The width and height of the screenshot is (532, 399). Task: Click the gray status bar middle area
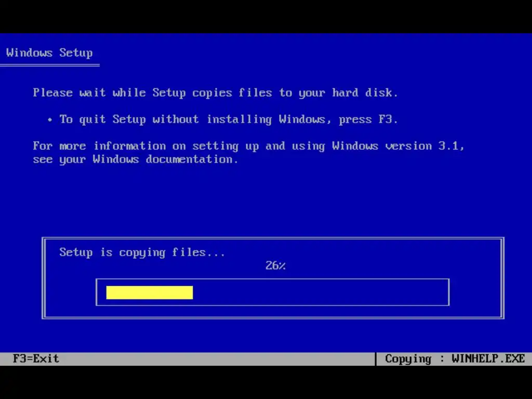217,358
